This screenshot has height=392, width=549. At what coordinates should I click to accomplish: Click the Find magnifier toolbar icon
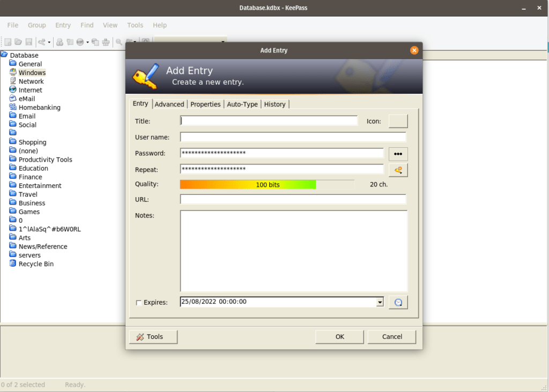click(119, 42)
